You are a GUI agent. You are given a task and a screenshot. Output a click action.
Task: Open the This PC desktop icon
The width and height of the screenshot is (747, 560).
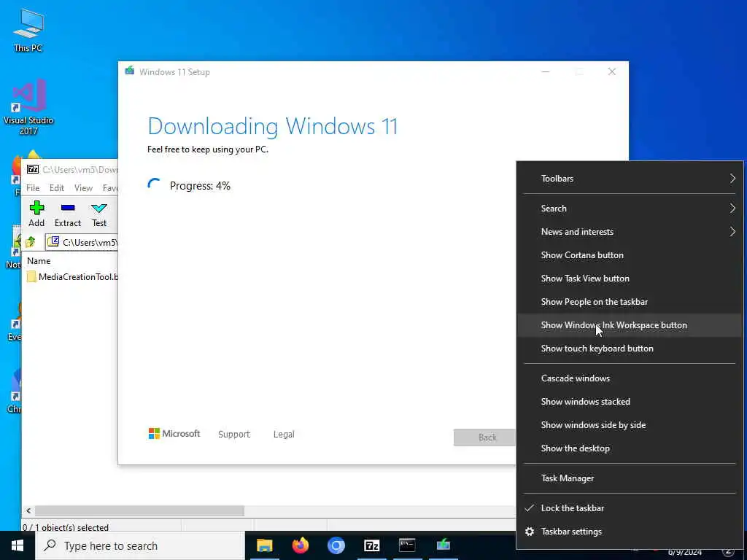coord(28,29)
